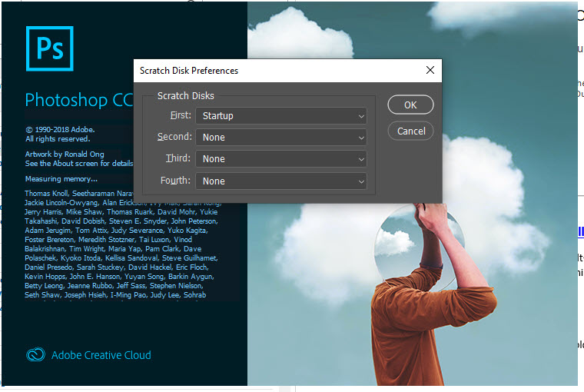Open the Second scratch disk dropdown
Viewport: 584px width, 392px height.
tap(281, 138)
